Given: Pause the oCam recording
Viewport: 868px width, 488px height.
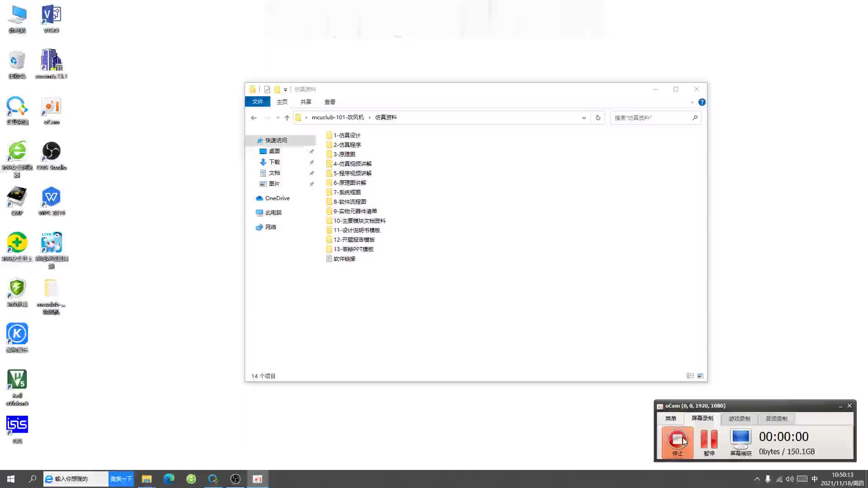Looking at the screenshot, I should [709, 442].
